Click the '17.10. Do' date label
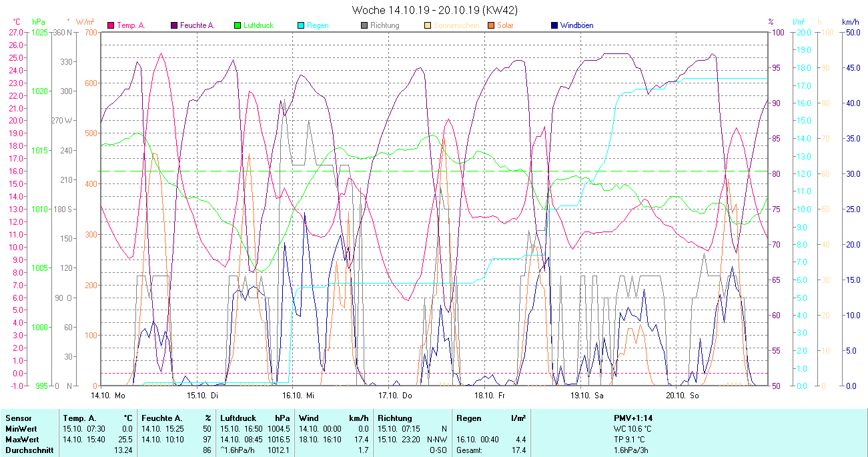The height and width of the screenshot is (457, 868). point(395,395)
